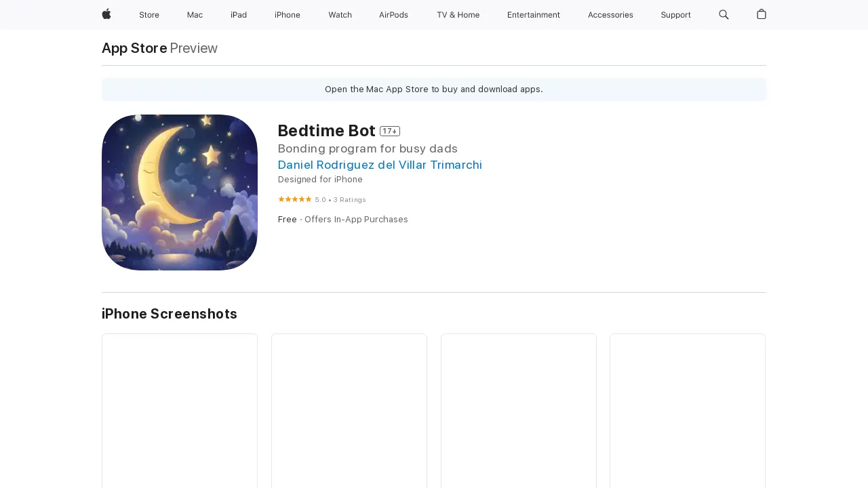The height and width of the screenshot is (488, 868).
Task: Open the TV & Home section
Action: 458,15
